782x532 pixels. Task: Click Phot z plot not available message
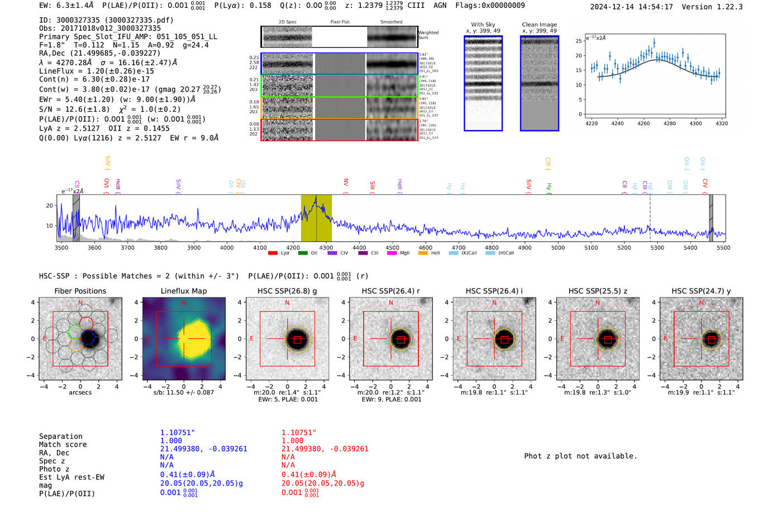point(580,456)
